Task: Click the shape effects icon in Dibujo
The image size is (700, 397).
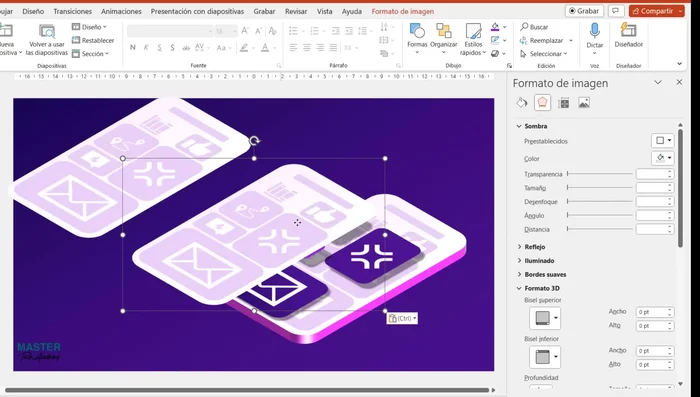Action: tap(495, 54)
